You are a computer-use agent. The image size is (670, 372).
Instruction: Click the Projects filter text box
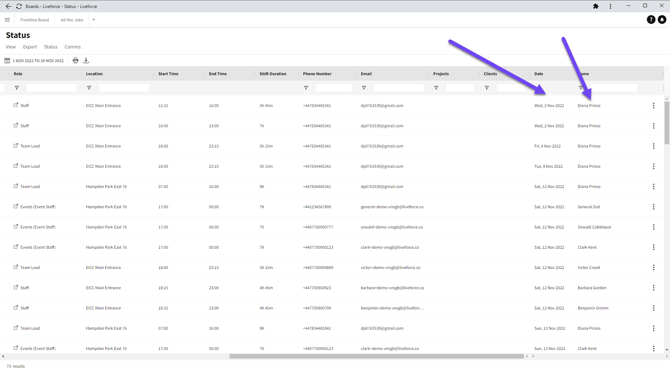(460, 88)
